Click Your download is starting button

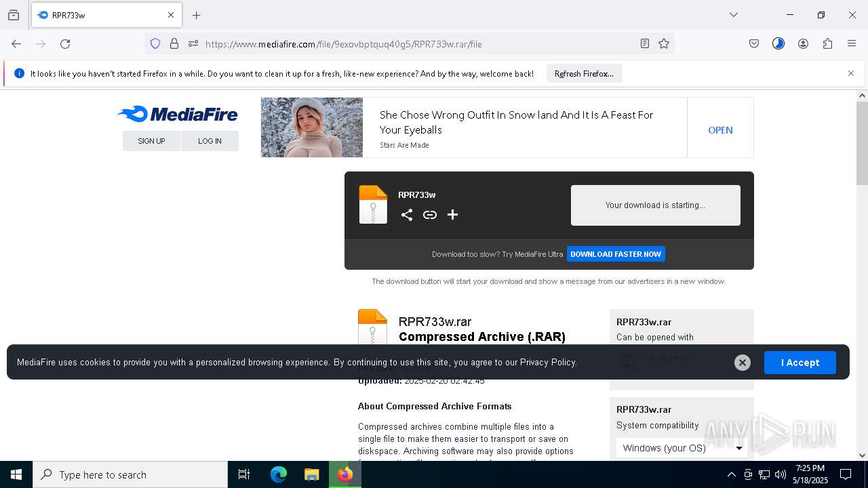655,205
